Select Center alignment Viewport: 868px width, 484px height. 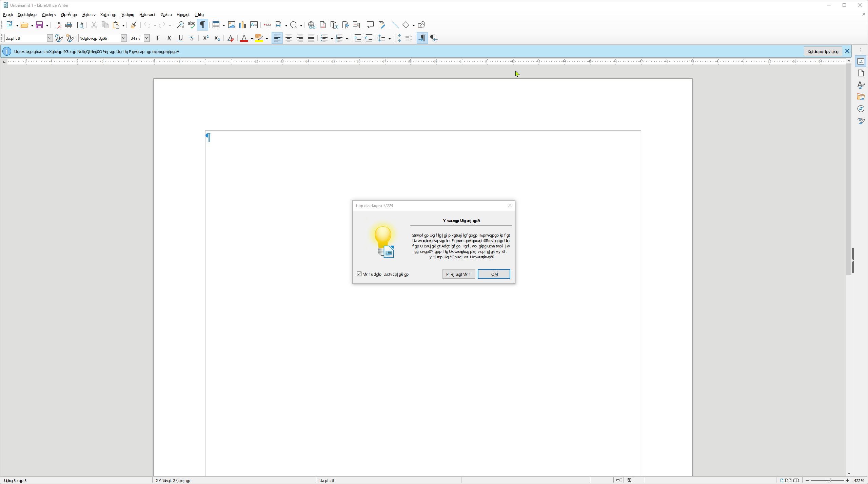tap(289, 38)
